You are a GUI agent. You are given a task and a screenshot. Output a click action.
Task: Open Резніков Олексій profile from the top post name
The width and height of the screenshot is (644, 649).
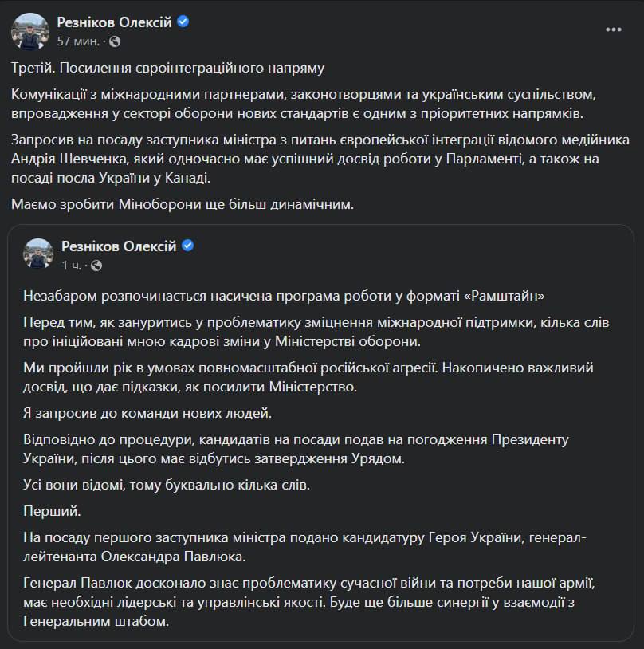click(115, 22)
